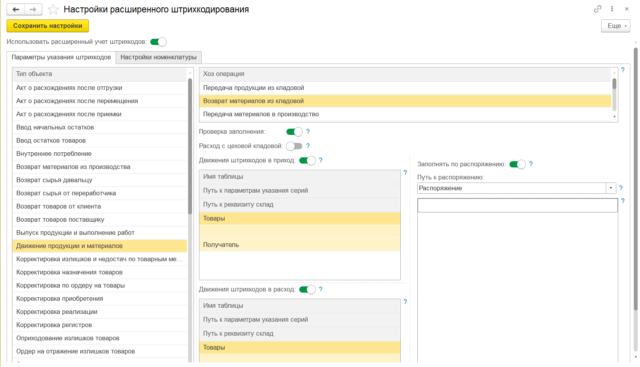The height and width of the screenshot is (367, 640).
Task: Select Передача материалов в производство operation
Action: (405, 114)
